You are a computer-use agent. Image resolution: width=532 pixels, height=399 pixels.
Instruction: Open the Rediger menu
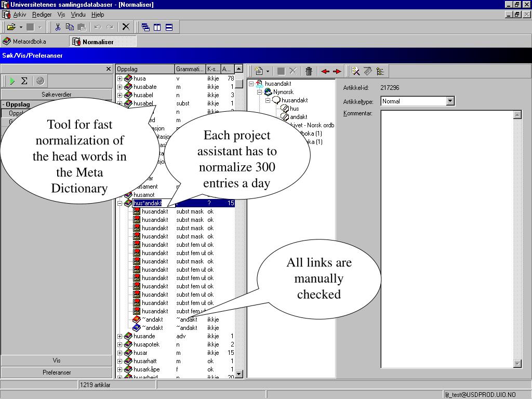tap(42, 15)
